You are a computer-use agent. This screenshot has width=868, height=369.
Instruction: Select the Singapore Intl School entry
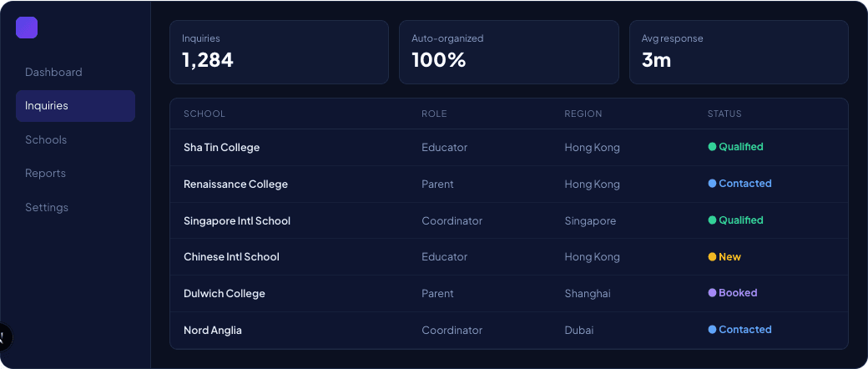[509, 220]
